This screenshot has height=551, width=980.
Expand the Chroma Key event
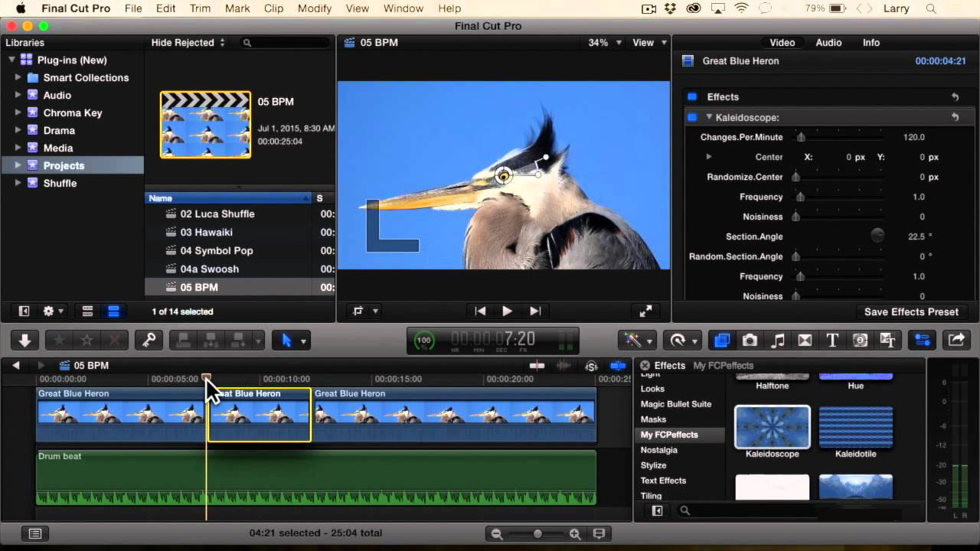tap(18, 112)
